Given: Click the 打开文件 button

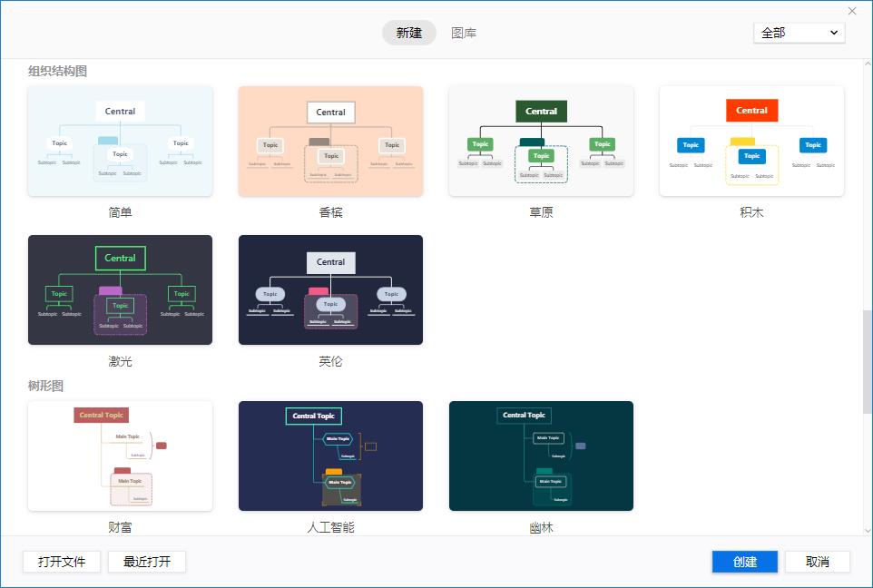Looking at the screenshot, I should point(62,562).
